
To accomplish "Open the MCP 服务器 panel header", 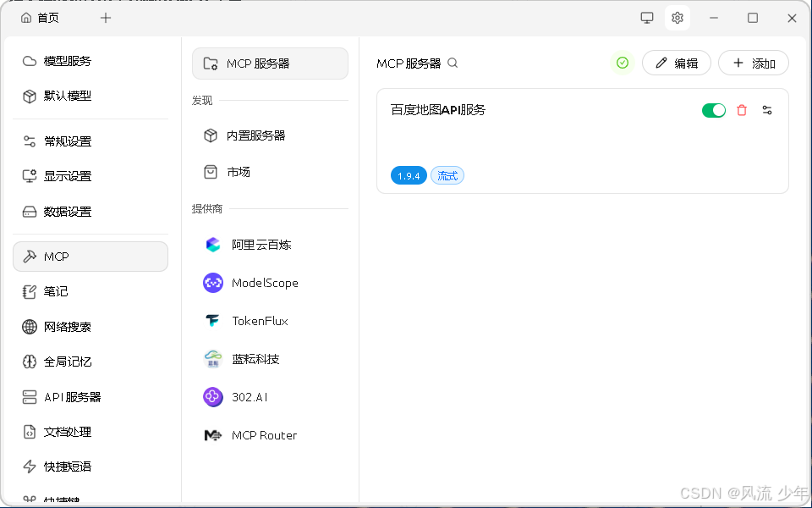I will (270, 63).
